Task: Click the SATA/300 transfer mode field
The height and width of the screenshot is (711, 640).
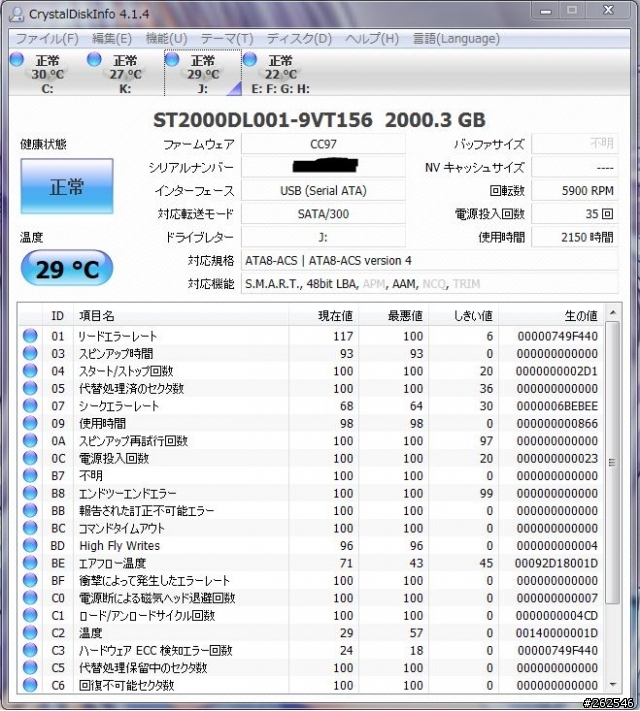Action: 323,214
